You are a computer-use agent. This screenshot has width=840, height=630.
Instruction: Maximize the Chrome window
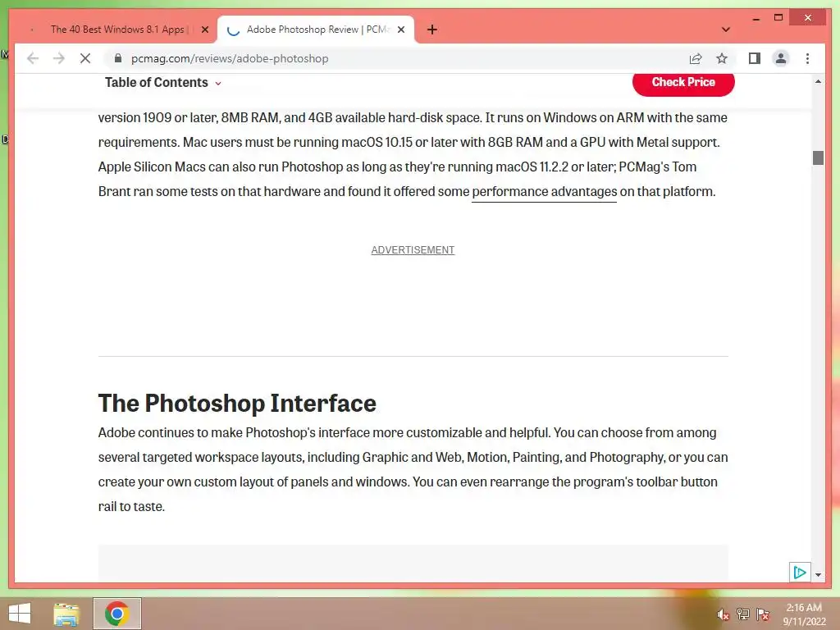click(x=778, y=18)
